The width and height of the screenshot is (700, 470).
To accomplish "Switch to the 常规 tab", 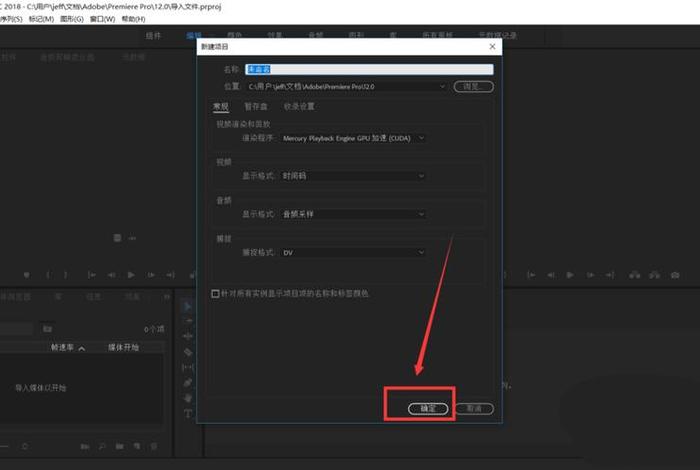I will pos(221,106).
